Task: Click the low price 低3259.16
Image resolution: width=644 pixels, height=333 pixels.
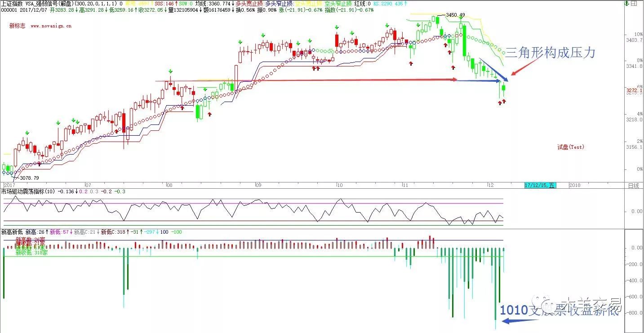Action: tap(122, 9)
